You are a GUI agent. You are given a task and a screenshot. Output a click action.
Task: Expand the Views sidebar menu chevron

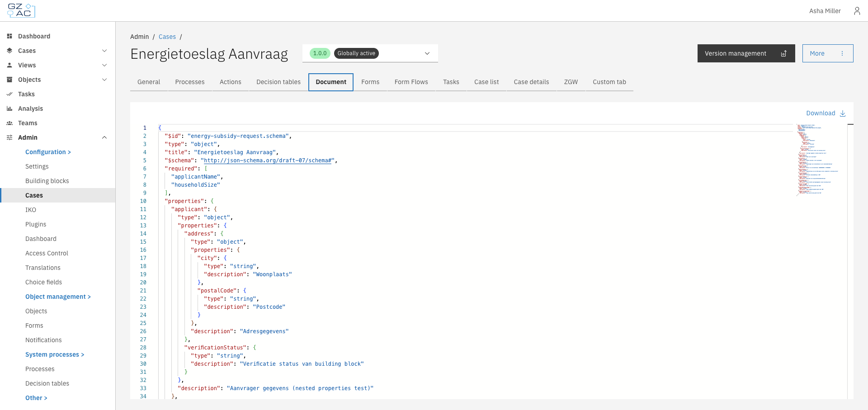tap(104, 65)
